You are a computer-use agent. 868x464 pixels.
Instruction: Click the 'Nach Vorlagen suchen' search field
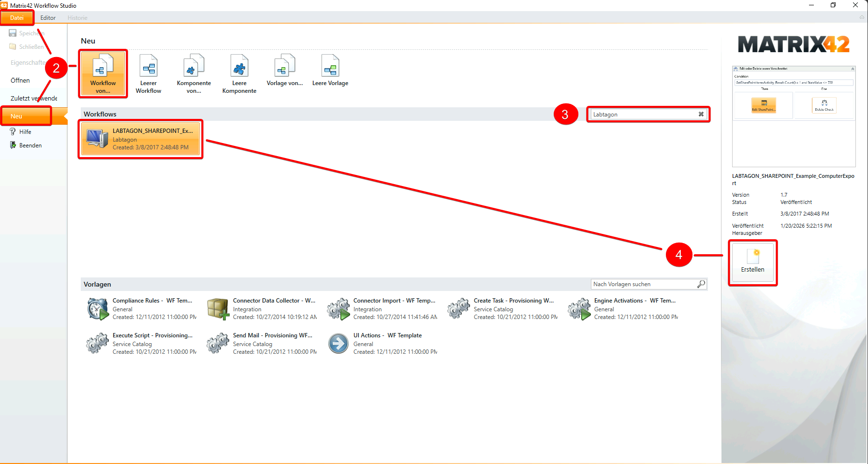[x=643, y=284]
